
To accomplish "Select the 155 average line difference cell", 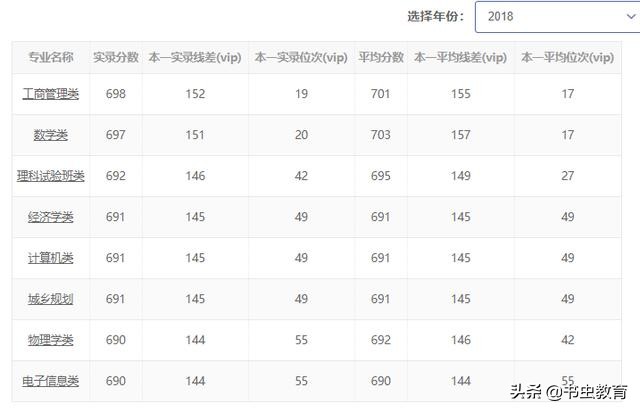I will tap(461, 94).
